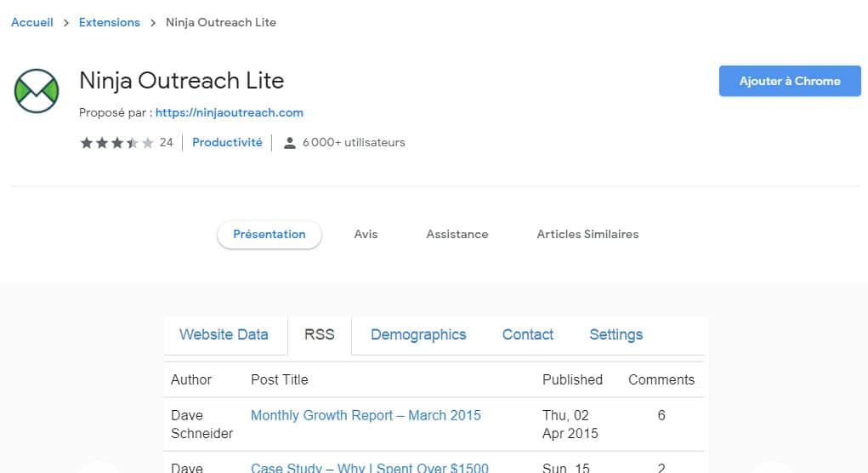
Task: Click the Post Title column header
Action: click(280, 379)
